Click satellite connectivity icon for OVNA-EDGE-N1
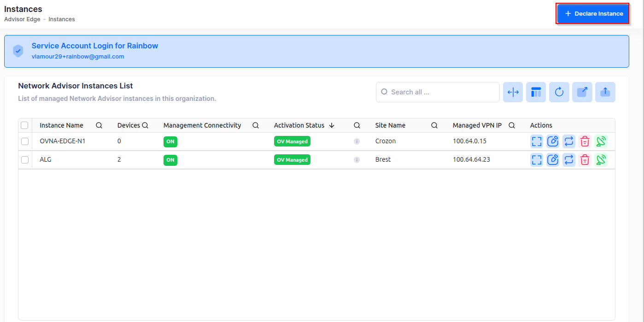Viewport: 644px width, 322px height. [601, 141]
